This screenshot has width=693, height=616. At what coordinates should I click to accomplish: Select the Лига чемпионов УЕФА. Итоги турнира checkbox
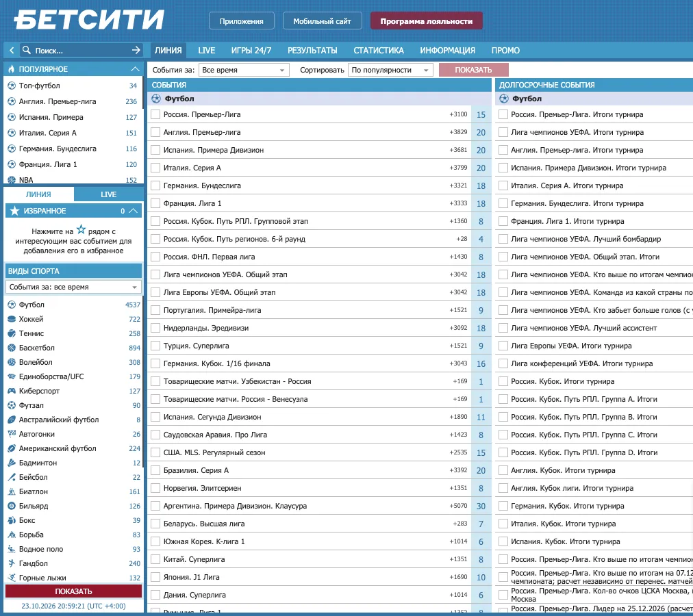click(503, 132)
